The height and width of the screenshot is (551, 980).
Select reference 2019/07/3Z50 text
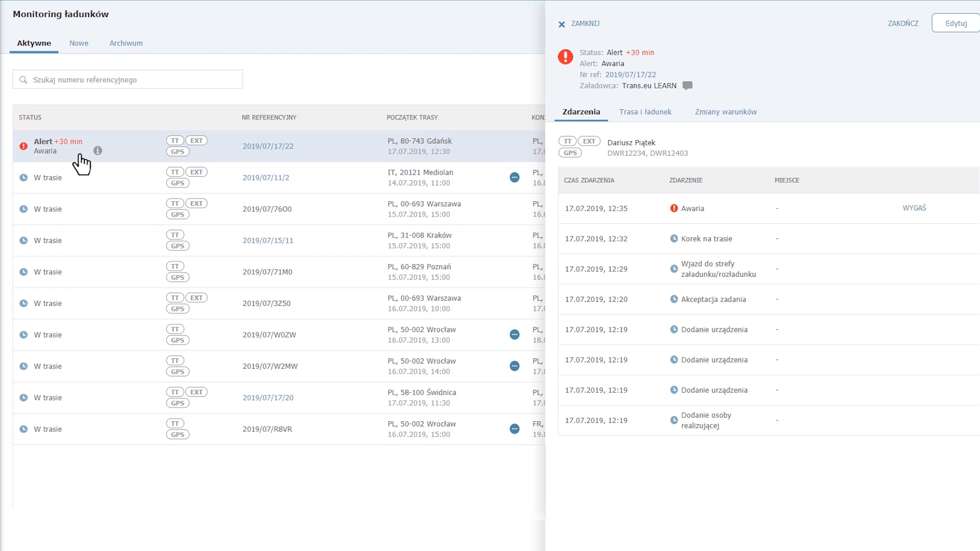point(267,303)
